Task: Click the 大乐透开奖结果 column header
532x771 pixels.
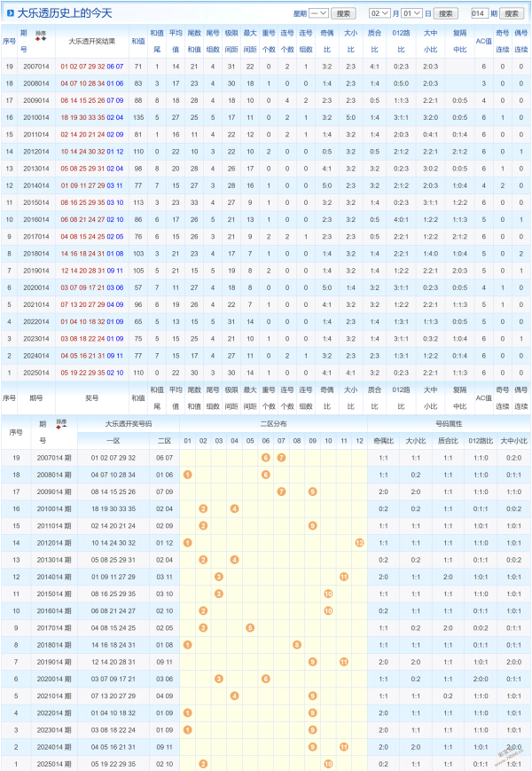Action: pos(91,42)
